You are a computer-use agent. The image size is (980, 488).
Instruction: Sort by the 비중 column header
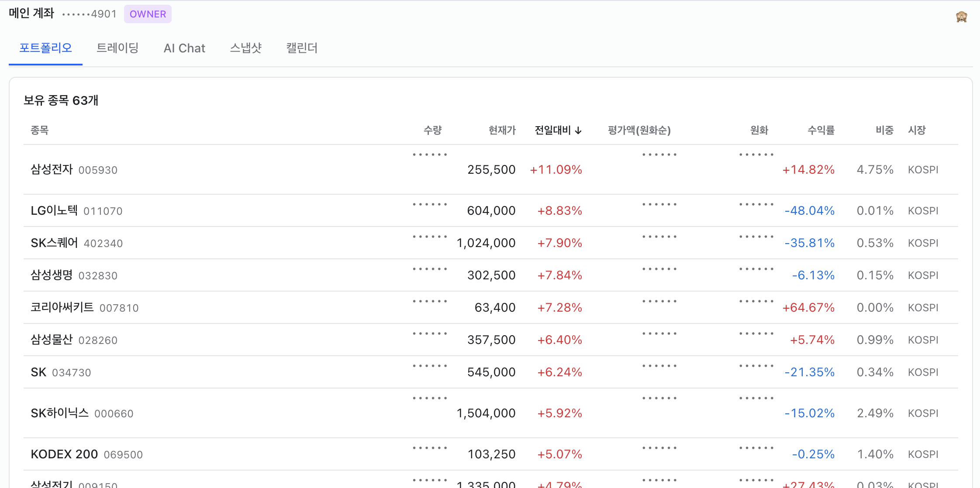click(x=884, y=130)
